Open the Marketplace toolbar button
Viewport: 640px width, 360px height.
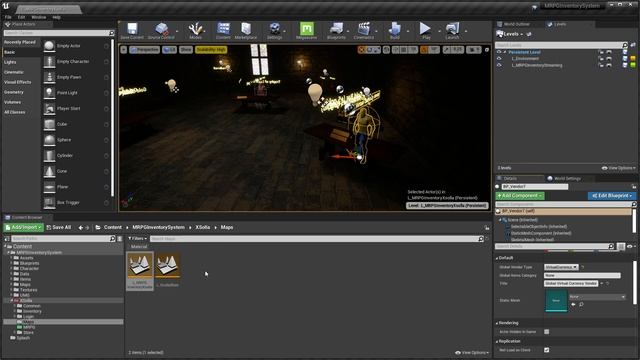point(246,31)
